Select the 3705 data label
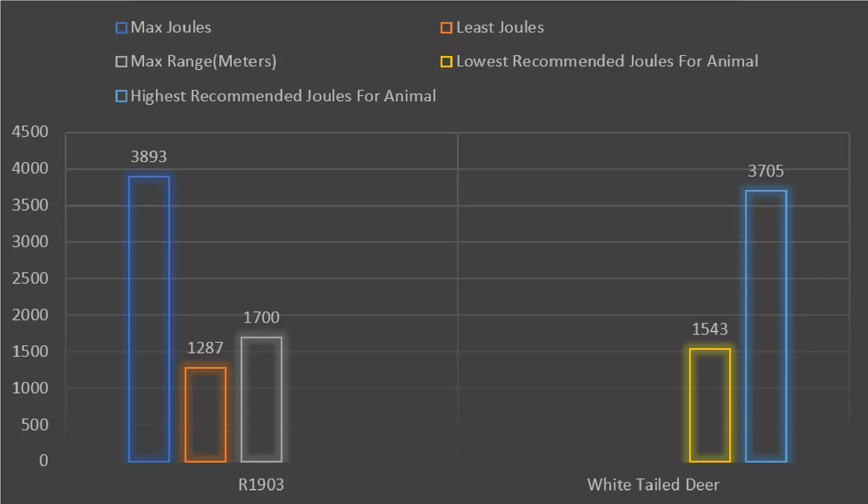The width and height of the screenshot is (868, 504). click(766, 171)
